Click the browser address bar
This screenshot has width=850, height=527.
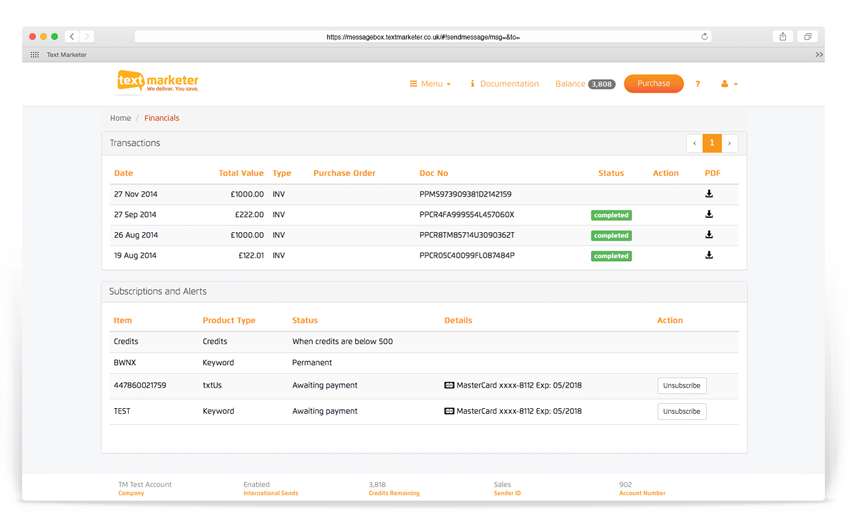[422, 37]
